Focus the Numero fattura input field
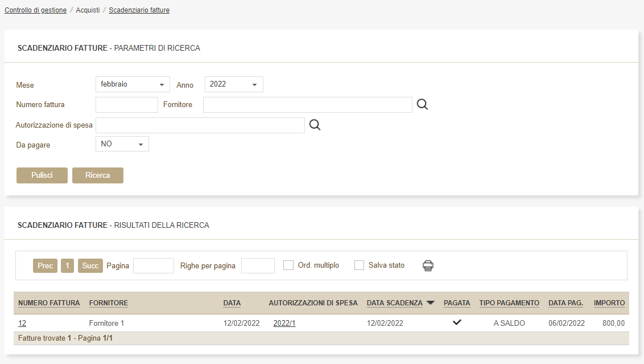The width and height of the screenshot is (644, 364). click(126, 105)
